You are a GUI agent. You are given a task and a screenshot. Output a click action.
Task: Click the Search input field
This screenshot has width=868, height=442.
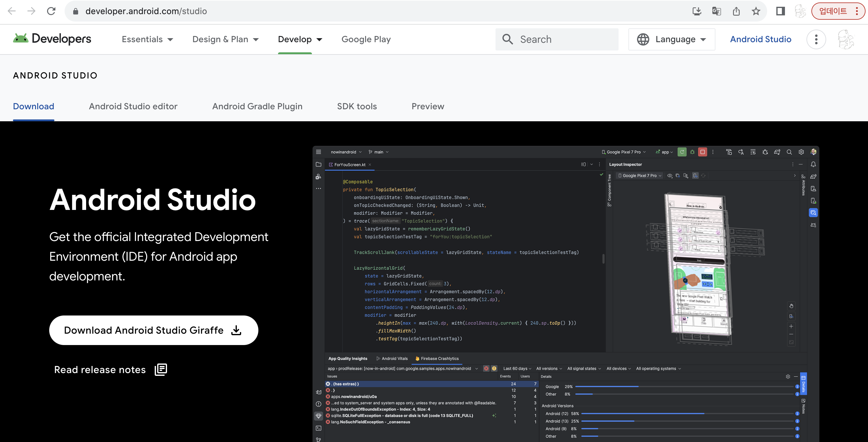click(x=557, y=39)
